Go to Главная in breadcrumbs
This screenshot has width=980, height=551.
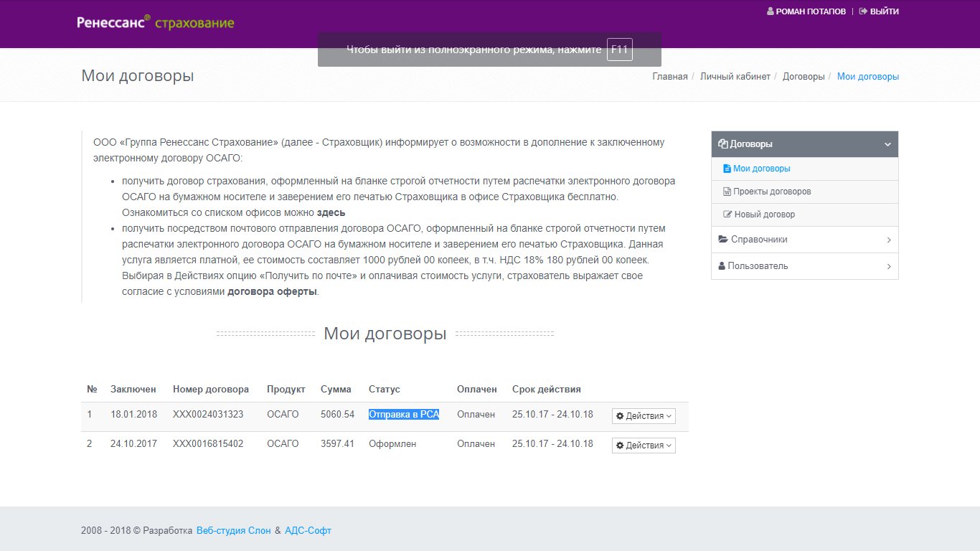coord(669,77)
